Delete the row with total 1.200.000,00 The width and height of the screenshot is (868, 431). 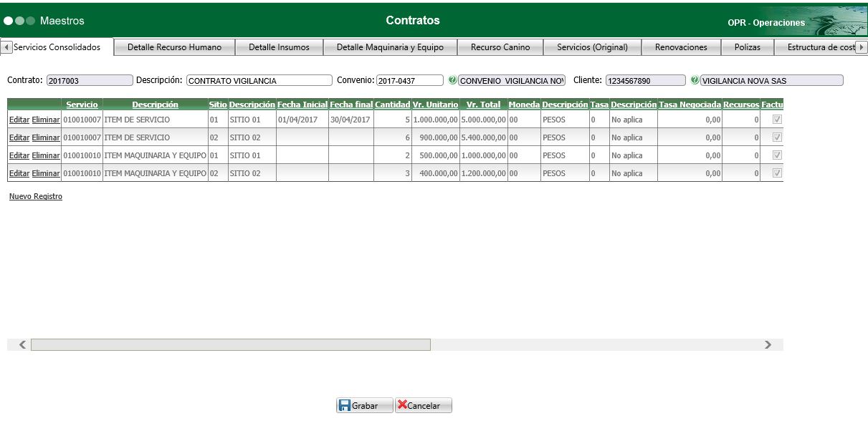46,173
